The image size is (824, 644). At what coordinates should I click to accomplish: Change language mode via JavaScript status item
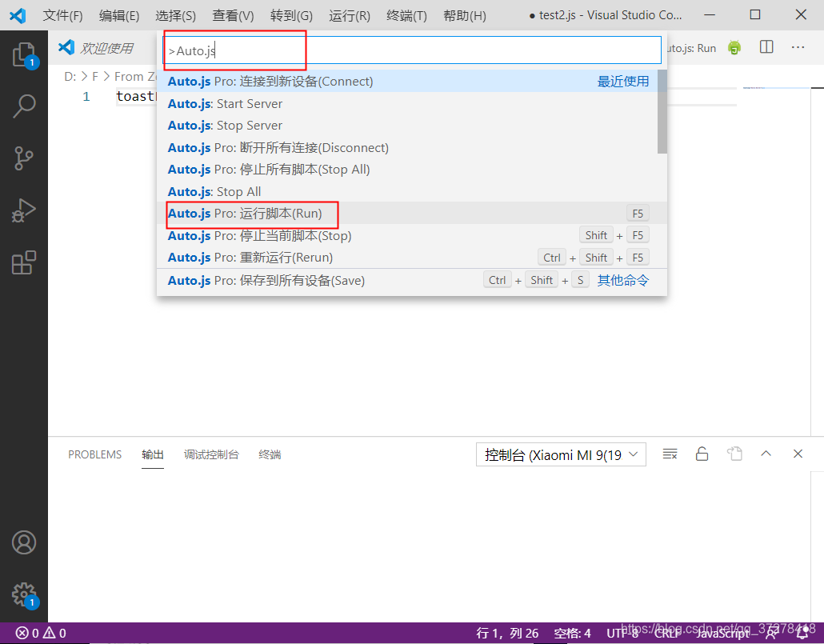[x=722, y=633]
